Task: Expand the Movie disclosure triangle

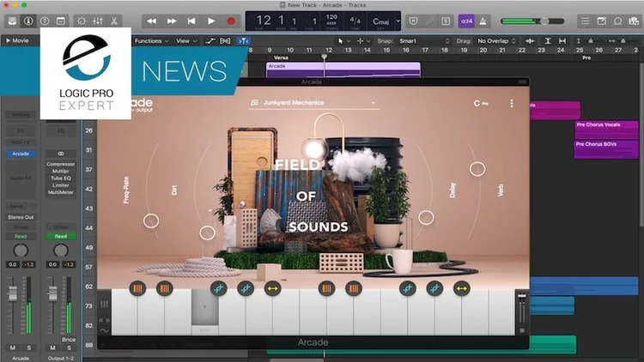Action: 8,40
